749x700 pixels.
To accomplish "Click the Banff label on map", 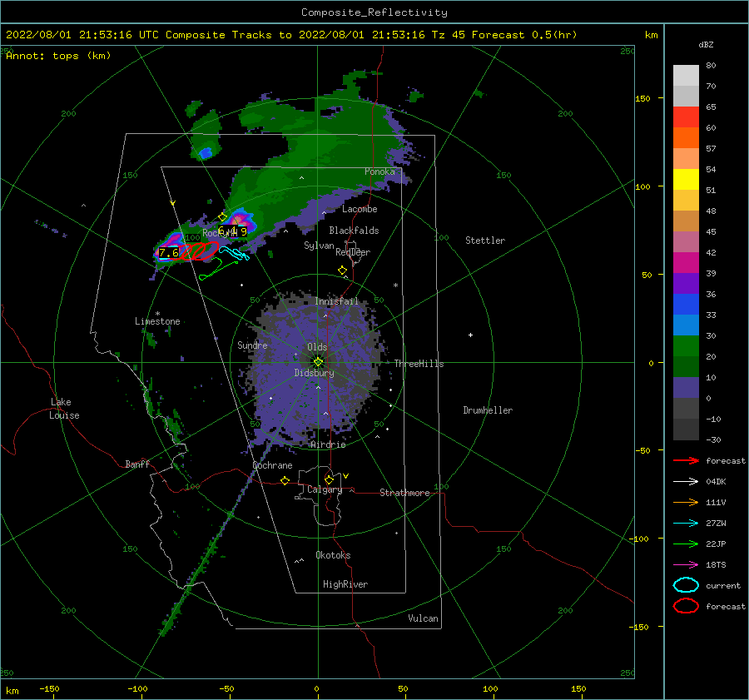I will 137,464.
